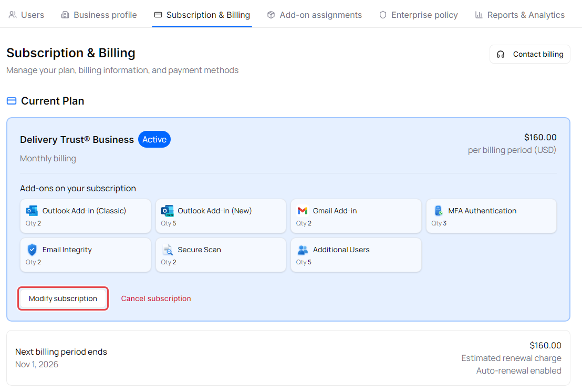Click the Active status badge

[x=154, y=139]
